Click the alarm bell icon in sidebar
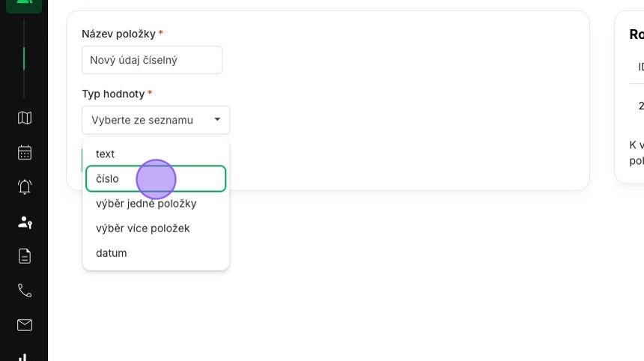The height and width of the screenshot is (361, 644). 25,186
